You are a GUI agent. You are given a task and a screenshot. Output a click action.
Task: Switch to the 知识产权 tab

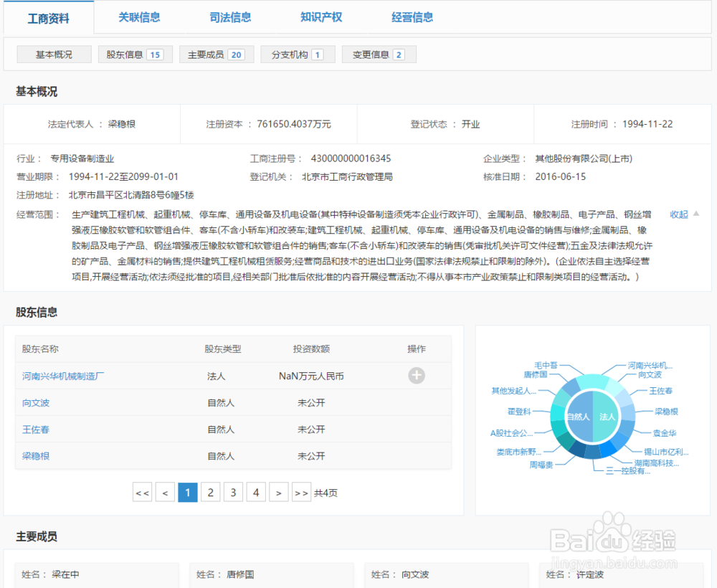(321, 18)
